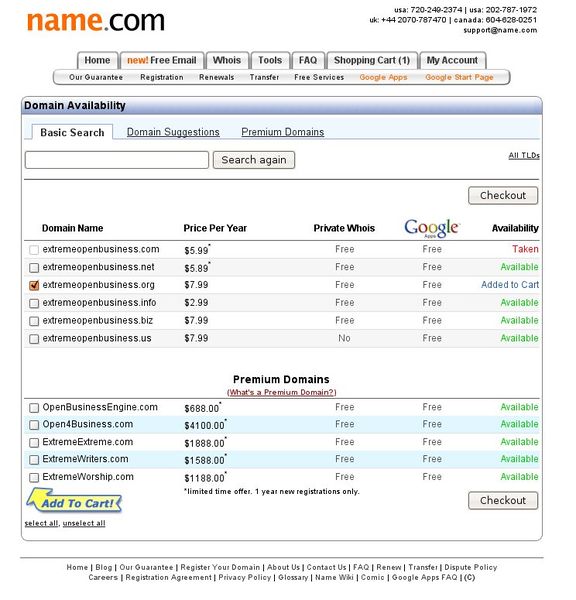
Task: Open the Comic footer link
Action: (x=372, y=577)
